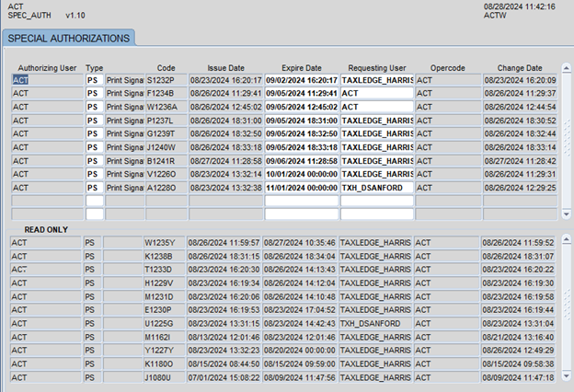The height and width of the screenshot is (392, 574).
Task: Click the Authorizing User column header
Action: coord(45,68)
